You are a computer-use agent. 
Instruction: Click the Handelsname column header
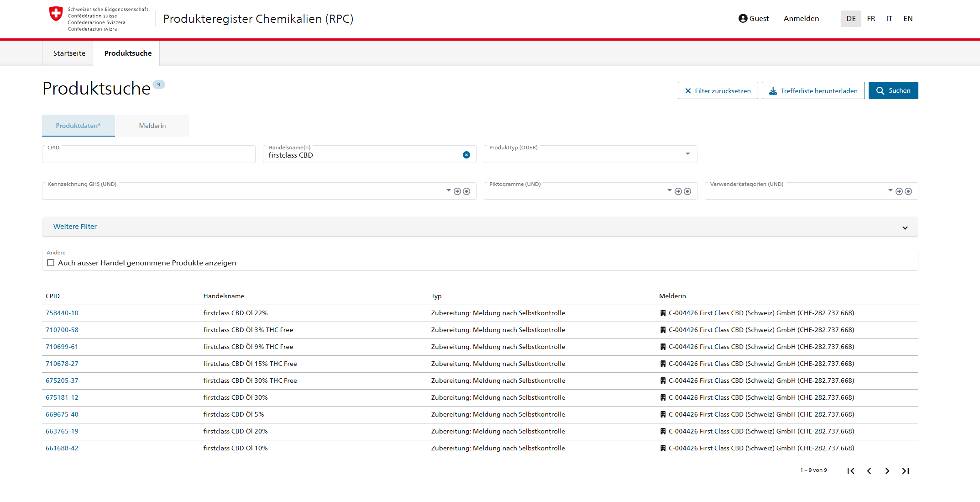(x=224, y=296)
